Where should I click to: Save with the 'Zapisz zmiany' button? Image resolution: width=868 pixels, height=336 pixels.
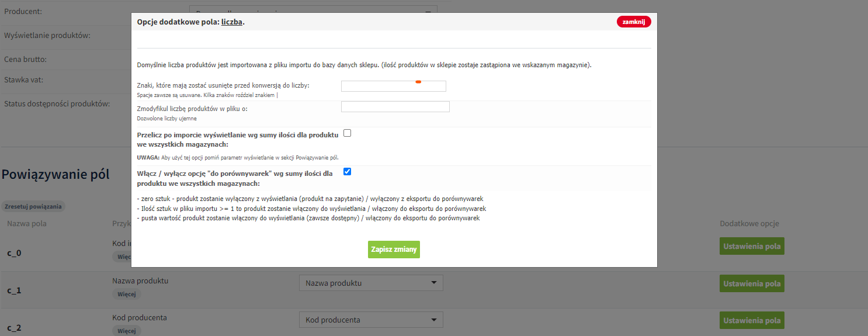point(394,250)
